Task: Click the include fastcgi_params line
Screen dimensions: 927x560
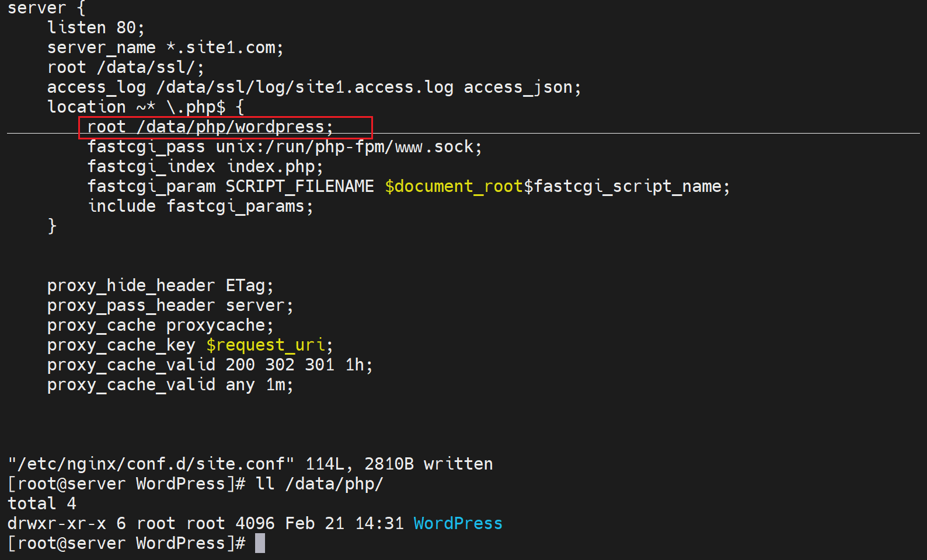Action: (200, 206)
